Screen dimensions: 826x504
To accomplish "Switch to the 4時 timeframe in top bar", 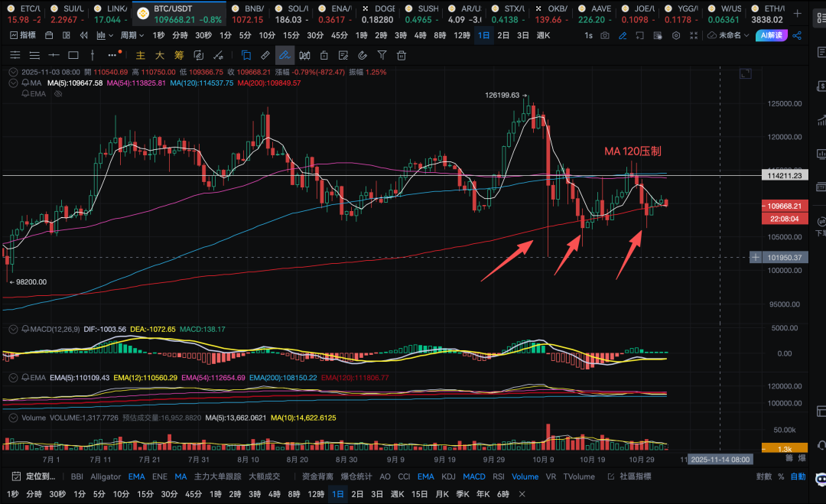I will (420, 35).
